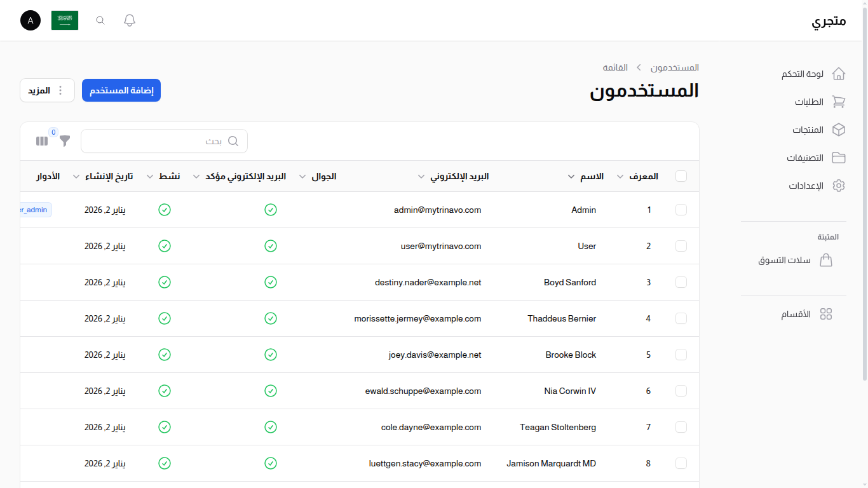Open the البريد الإلكتروني column dropdown arrow
The width and height of the screenshot is (868, 488).
421,177
